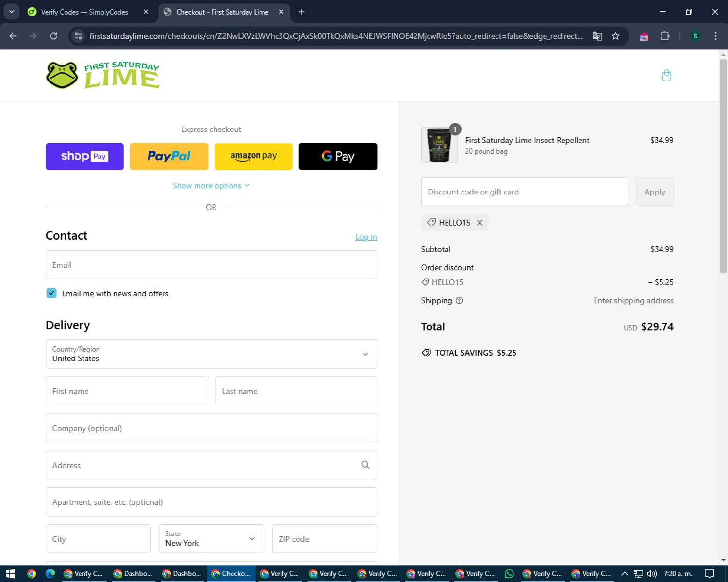Remove the HELLO15 discount code tag
728x582 pixels.
(x=480, y=222)
